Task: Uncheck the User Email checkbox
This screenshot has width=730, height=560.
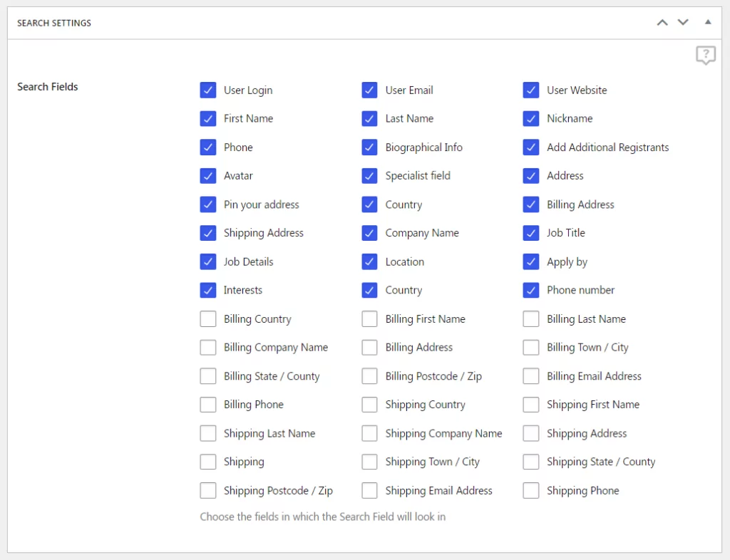Action: (370, 90)
